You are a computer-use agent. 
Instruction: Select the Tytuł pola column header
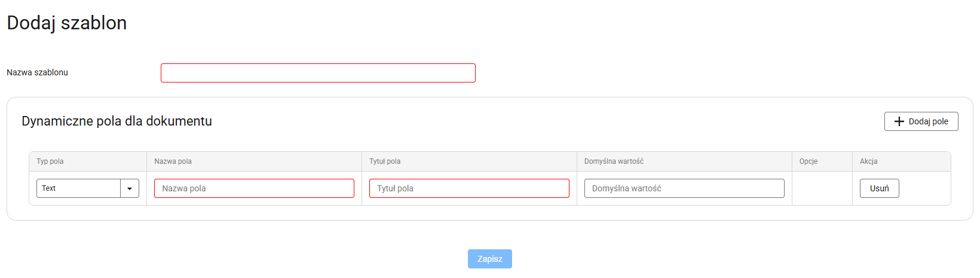tap(385, 161)
